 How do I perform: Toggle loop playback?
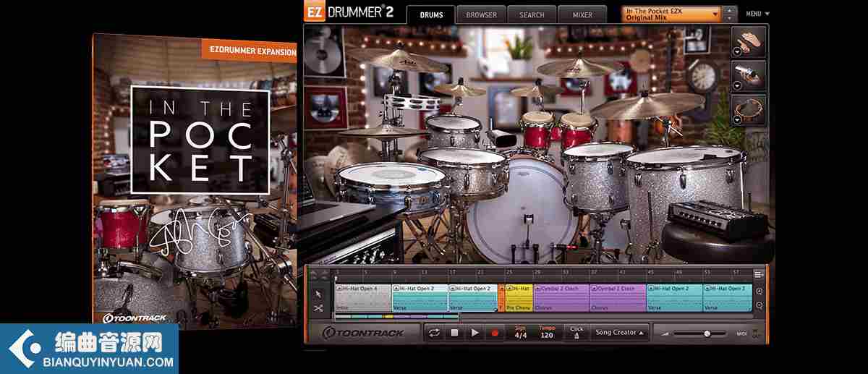click(435, 333)
